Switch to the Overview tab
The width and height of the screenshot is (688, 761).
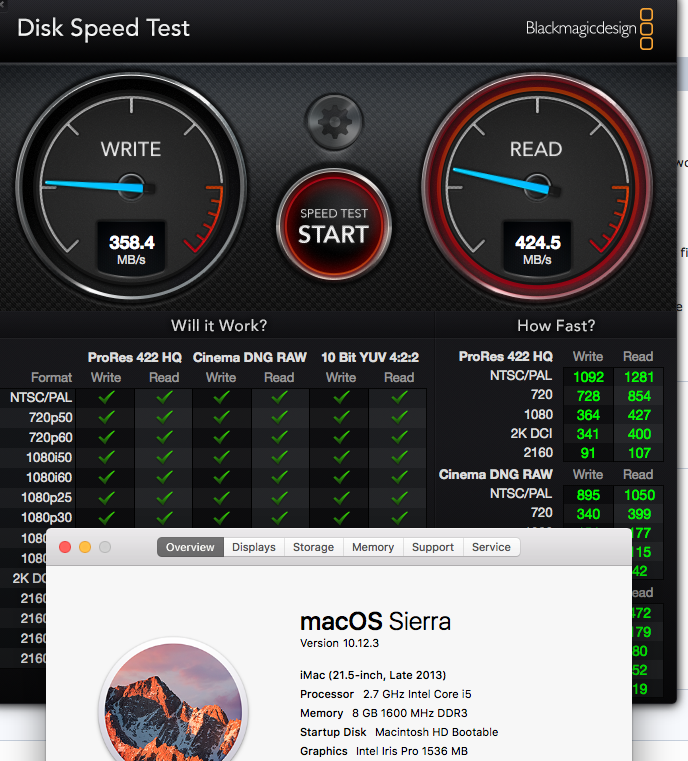coord(190,547)
